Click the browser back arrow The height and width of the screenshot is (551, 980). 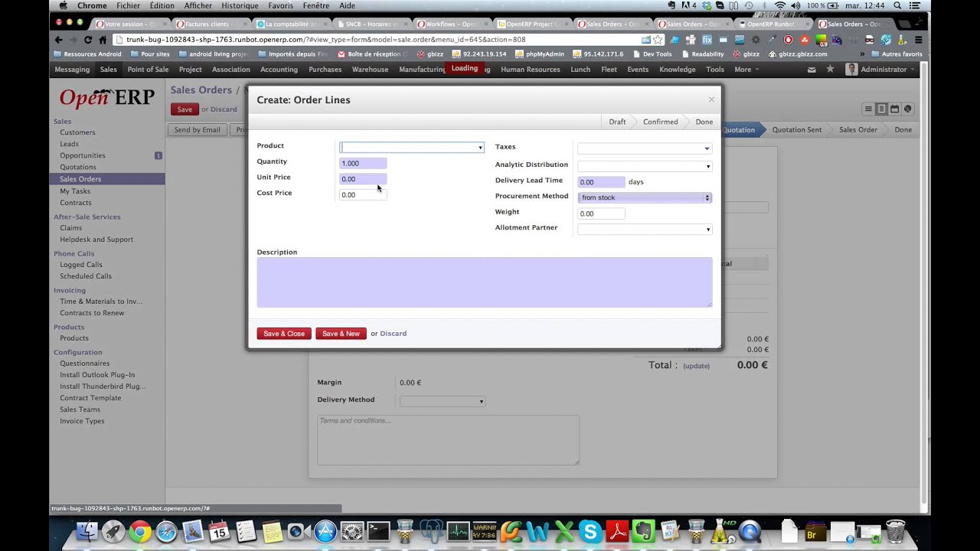[58, 40]
